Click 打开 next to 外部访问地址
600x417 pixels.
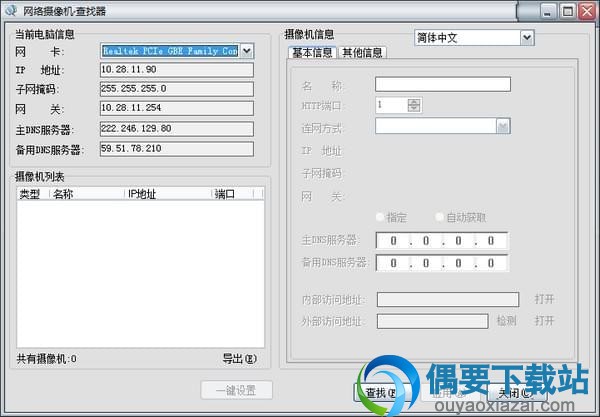[544, 321]
